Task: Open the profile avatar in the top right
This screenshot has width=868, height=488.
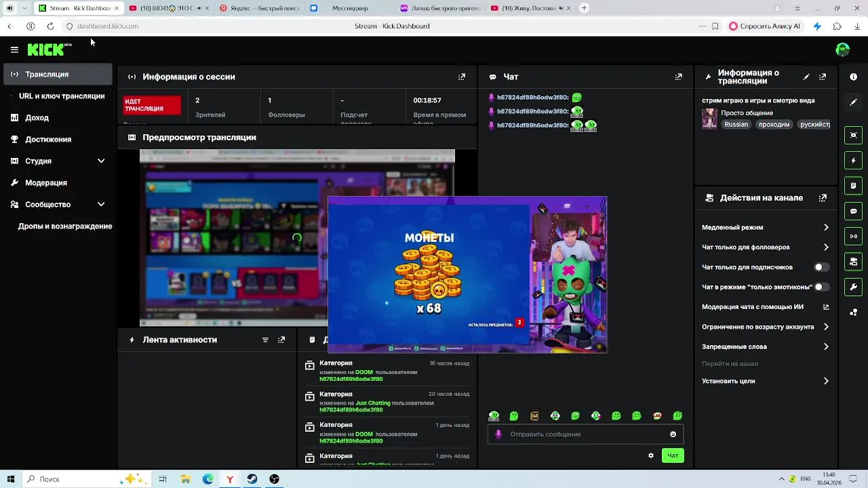Action: coord(843,49)
